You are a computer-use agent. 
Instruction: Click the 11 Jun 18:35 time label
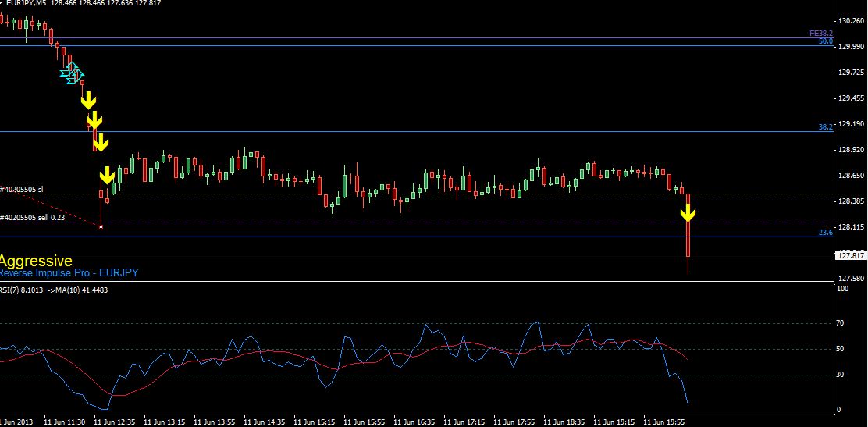pyautogui.click(x=564, y=422)
